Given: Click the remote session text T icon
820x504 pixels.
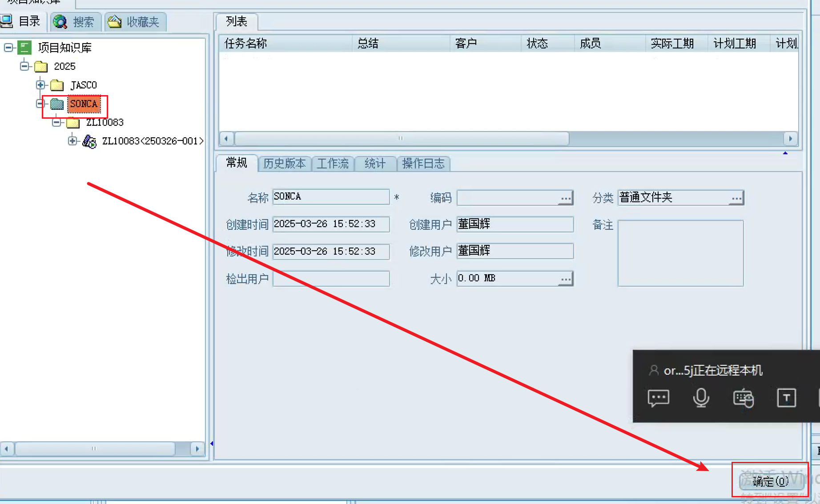Looking at the screenshot, I should click(787, 398).
